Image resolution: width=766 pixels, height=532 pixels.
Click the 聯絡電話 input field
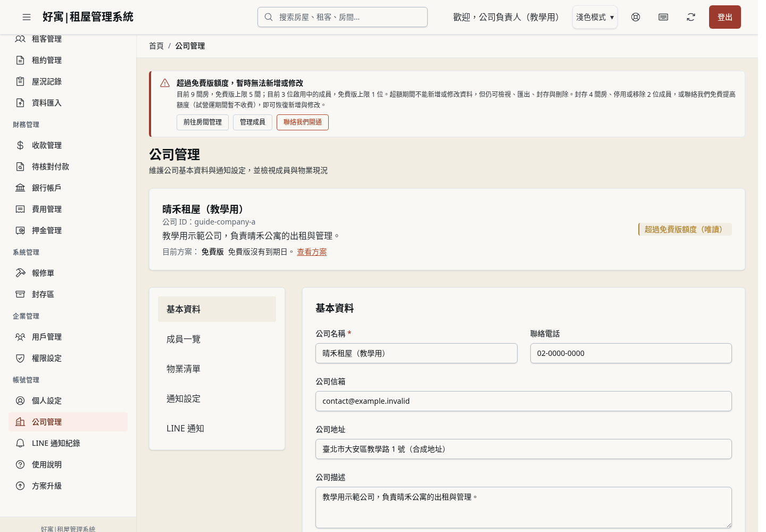pos(631,353)
